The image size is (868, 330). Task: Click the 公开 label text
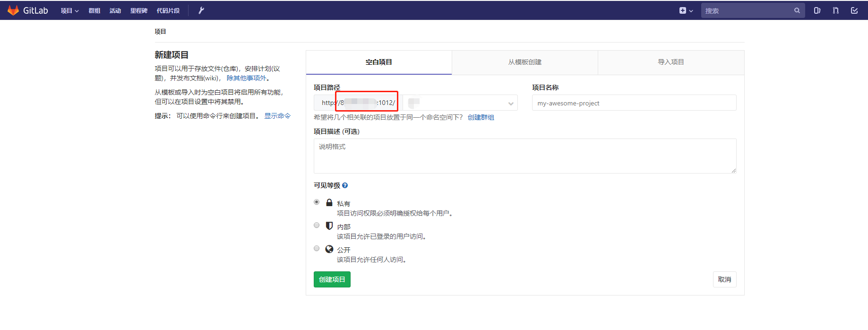tap(344, 250)
